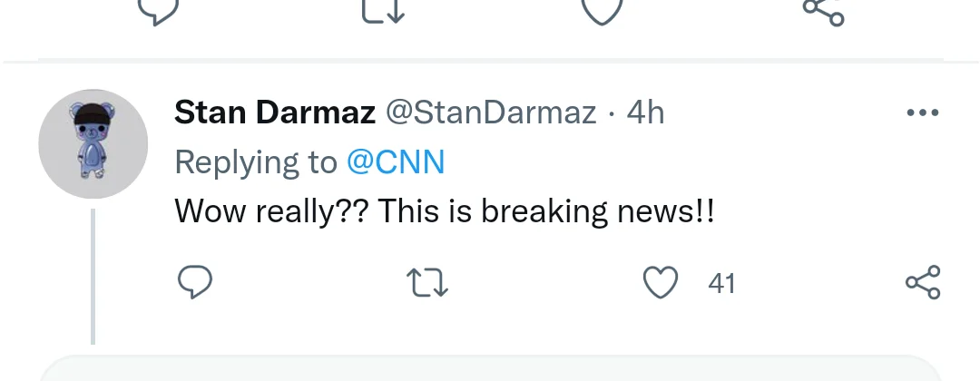980x381 pixels.
Task: Click the Stan Darmaz display name
Action: click(274, 113)
